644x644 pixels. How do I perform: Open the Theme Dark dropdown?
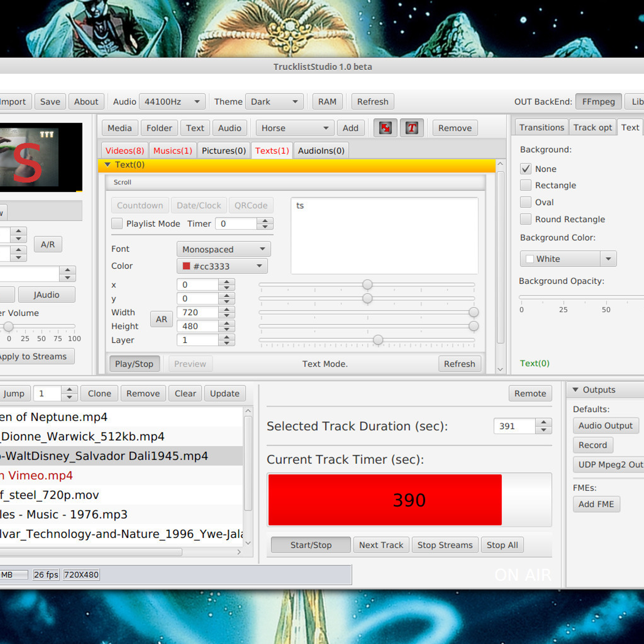pos(275,102)
